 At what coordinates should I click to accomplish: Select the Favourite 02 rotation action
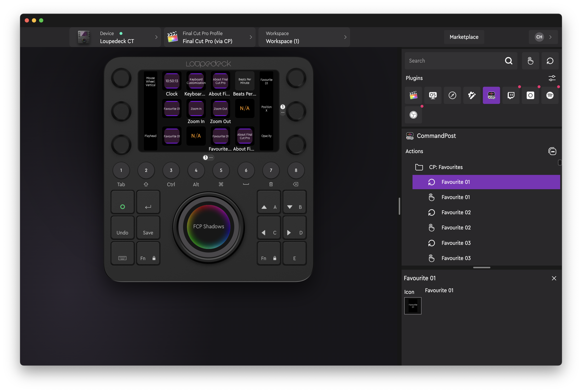pos(456,212)
